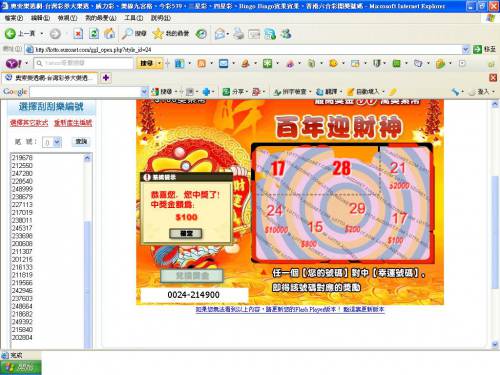Click the Yahoo Y! logo button
Image resolution: width=500 pixels, height=375 pixels.
pyautogui.click(x=13, y=63)
